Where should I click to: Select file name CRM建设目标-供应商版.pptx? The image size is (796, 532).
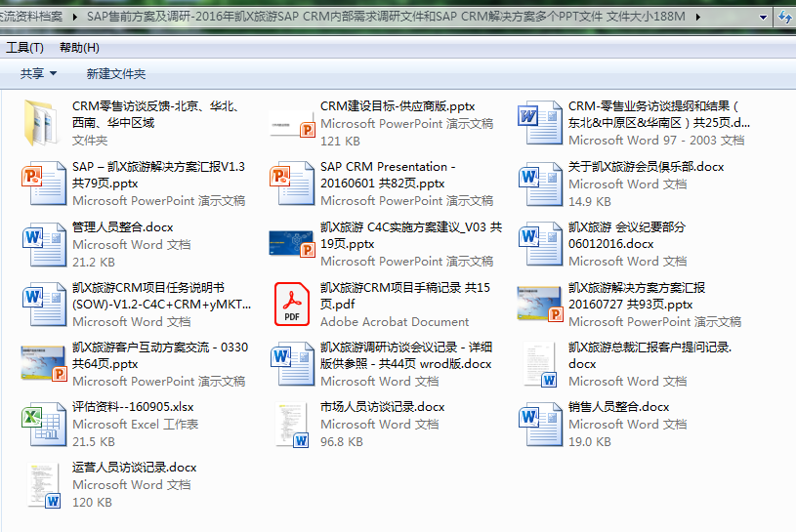tap(398, 106)
